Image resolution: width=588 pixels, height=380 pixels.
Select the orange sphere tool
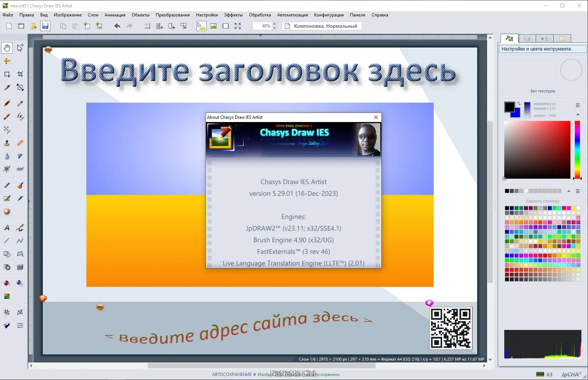7,212
